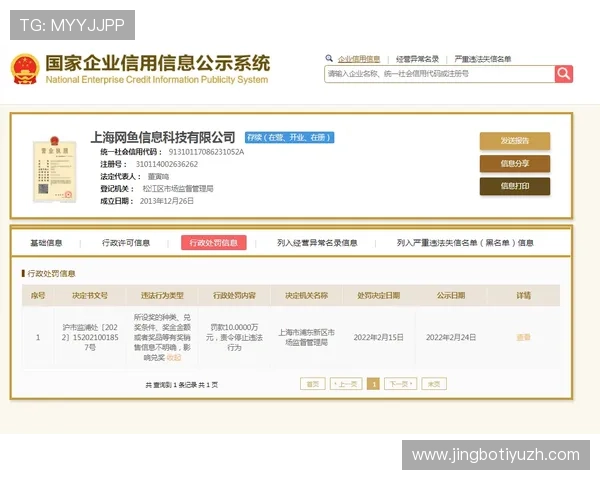The image size is (600, 480).
Task: Open the business license thumbnail image
Action: coord(55,169)
